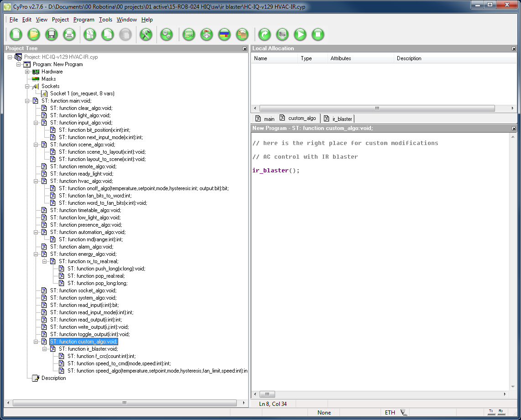Viewport: 521px width, 420px height.
Task: Open the Program menu
Action: point(84,20)
